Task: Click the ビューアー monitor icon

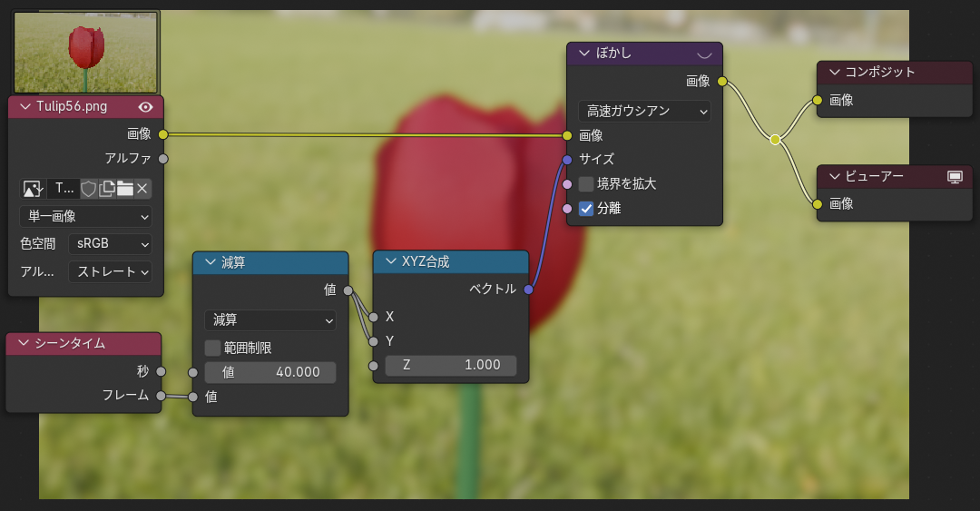Action: (955, 177)
